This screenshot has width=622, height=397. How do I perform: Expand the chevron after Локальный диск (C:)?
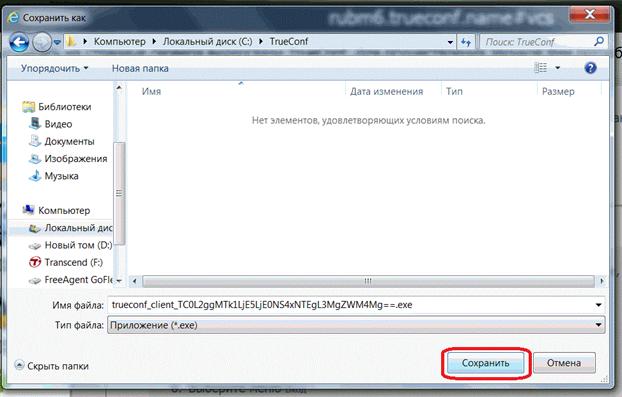click(261, 41)
